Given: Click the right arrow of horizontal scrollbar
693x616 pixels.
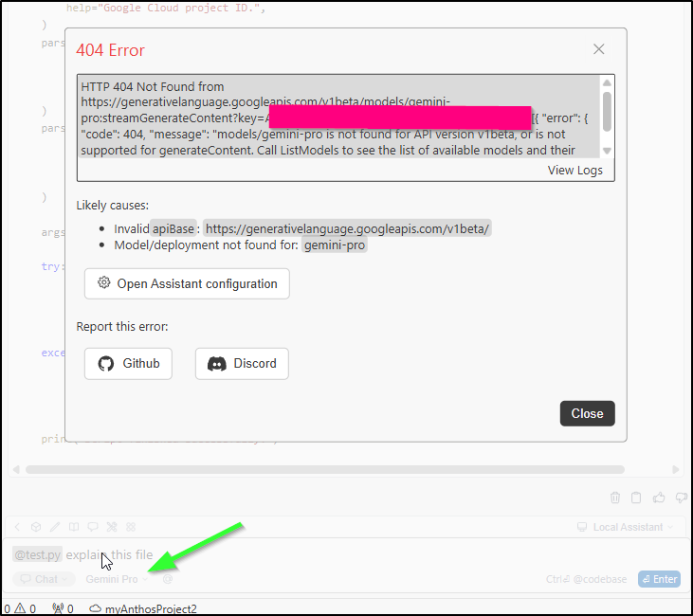Looking at the screenshot, I should [675, 469].
